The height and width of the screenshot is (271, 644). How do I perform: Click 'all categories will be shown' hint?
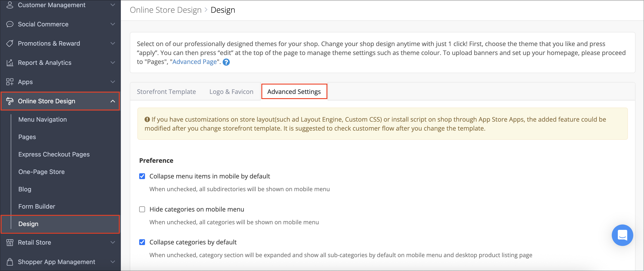pyautogui.click(x=234, y=222)
